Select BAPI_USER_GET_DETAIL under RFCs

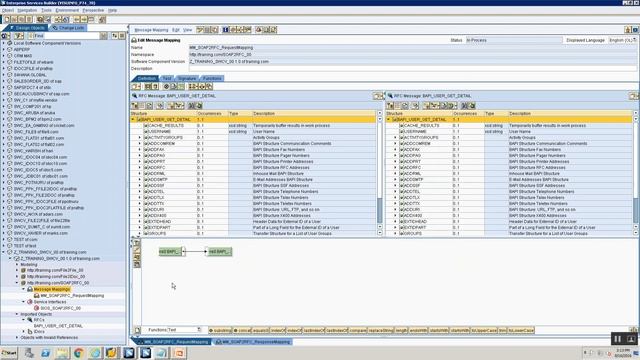pyautogui.click(x=58, y=326)
